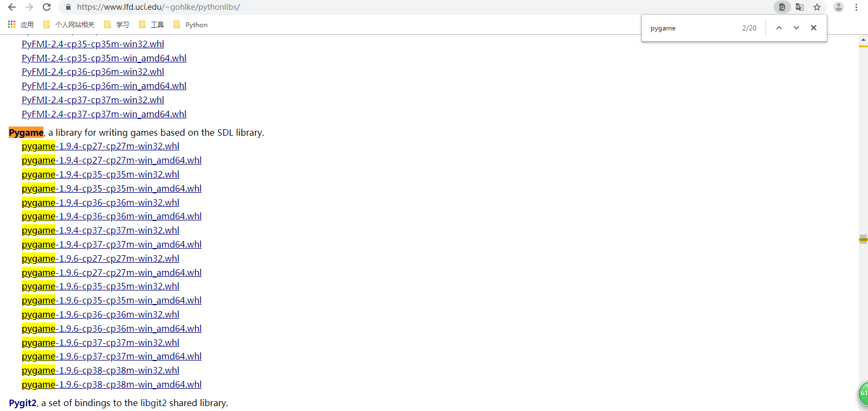The image size is (868, 411).
Task: Open the find-in-page search icon
Action: click(782, 7)
